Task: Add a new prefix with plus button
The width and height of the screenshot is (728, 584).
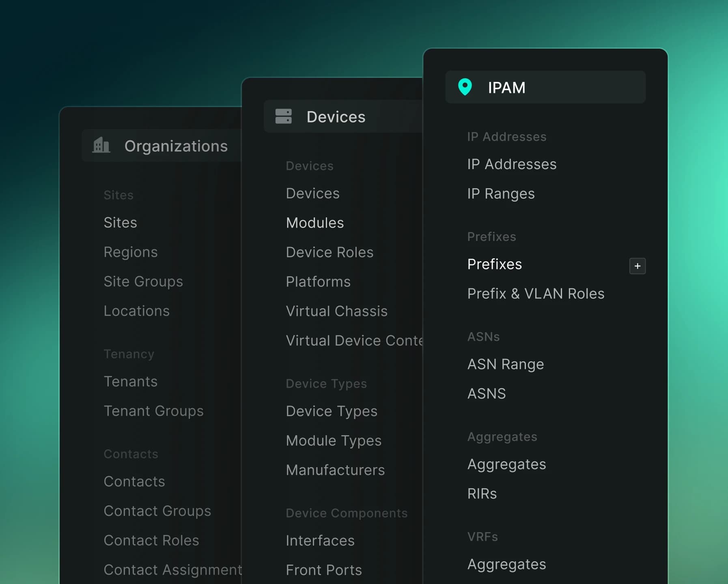Action: click(x=637, y=266)
